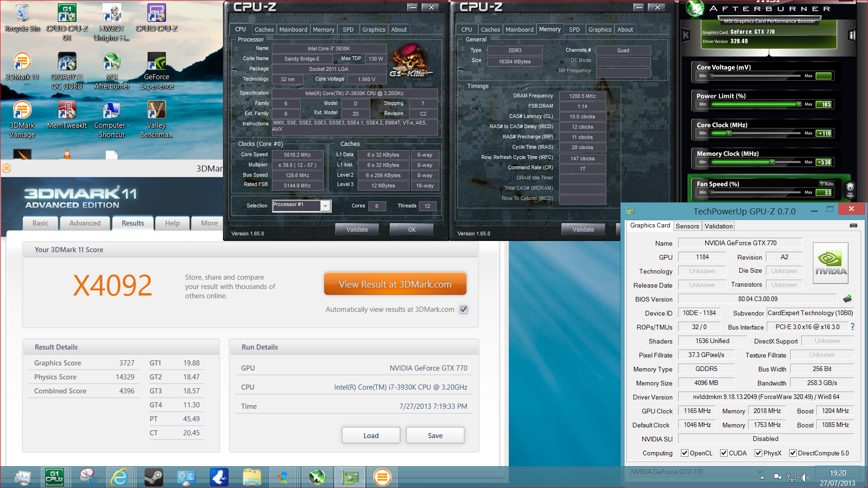Click GPU-Z screenshot camera icon
The width and height of the screenshot is (868, 488).
[x=853, y=226]
